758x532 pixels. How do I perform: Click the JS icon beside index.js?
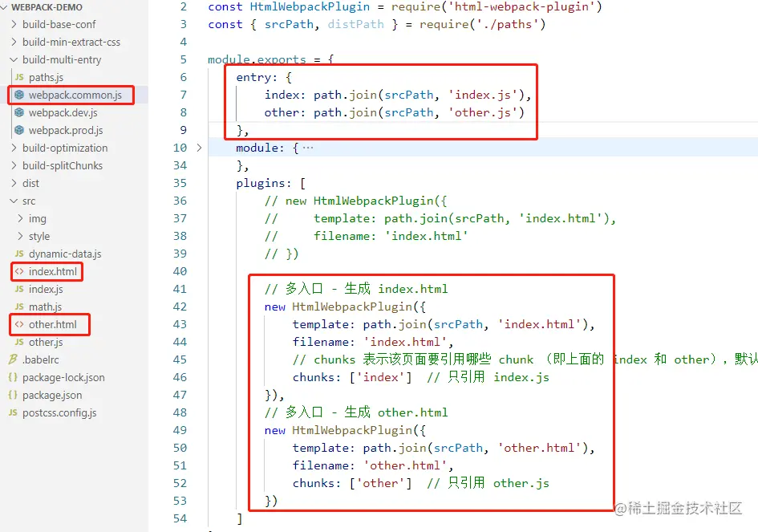(x=19, y=289)
